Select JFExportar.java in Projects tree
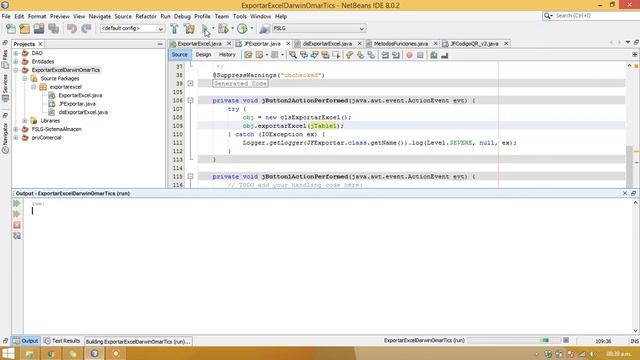Viewport: 640px width, 360px height. pos(77,104)
